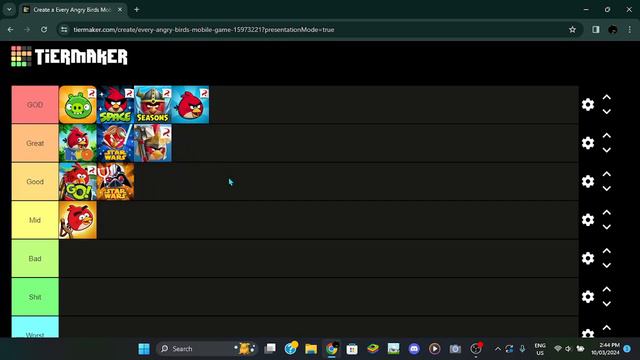Open volume control in system tray
The height and width of the screenshot is (360, 640).
click(569, 349)
